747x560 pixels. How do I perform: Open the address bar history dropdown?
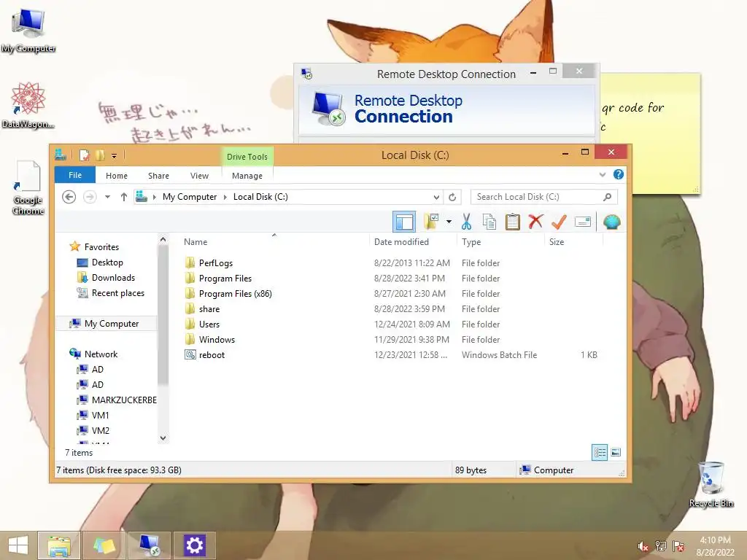point(436,197)
